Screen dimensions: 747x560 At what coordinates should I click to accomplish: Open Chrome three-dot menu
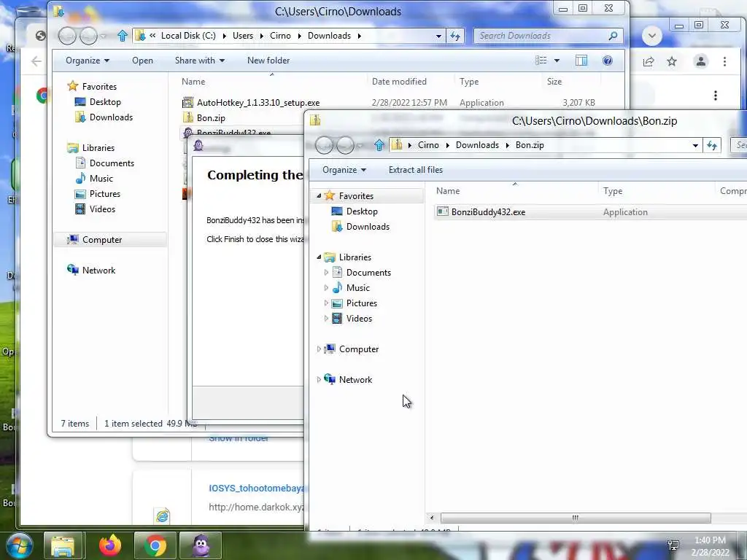click(724, 61)
